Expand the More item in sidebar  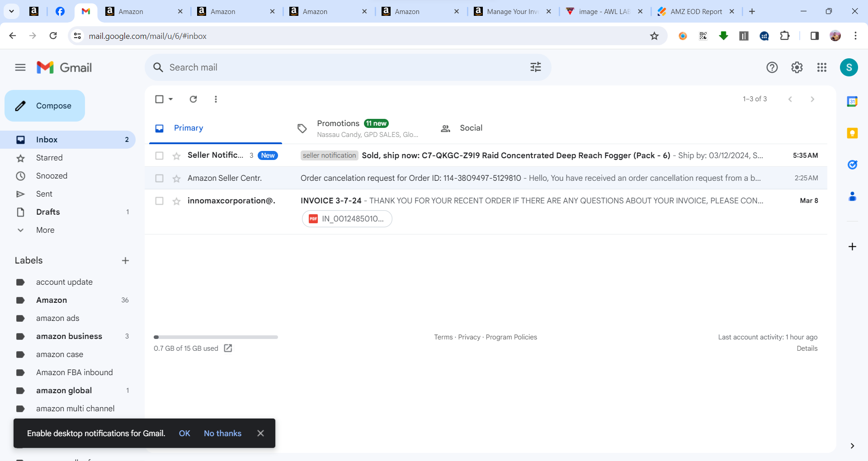[45, 230]
